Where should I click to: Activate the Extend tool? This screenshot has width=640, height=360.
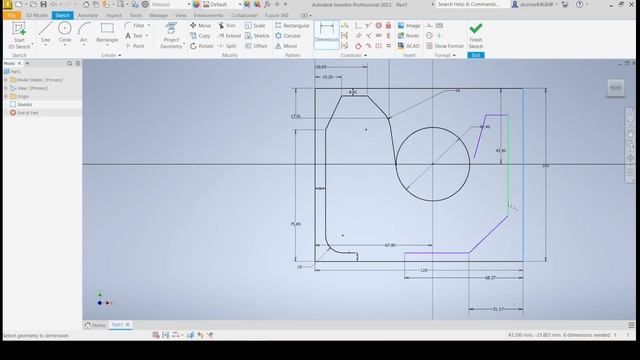[x=229, y=36]
